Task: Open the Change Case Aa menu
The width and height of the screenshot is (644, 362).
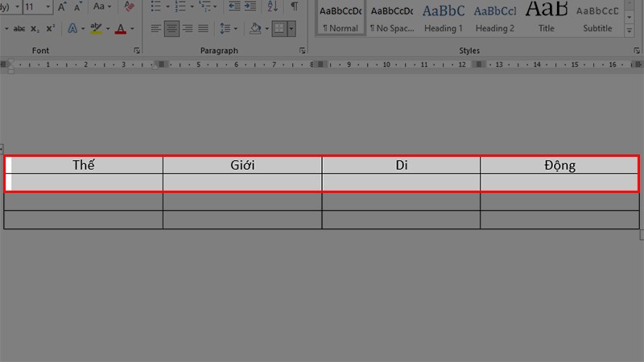Action: [102, 7]
